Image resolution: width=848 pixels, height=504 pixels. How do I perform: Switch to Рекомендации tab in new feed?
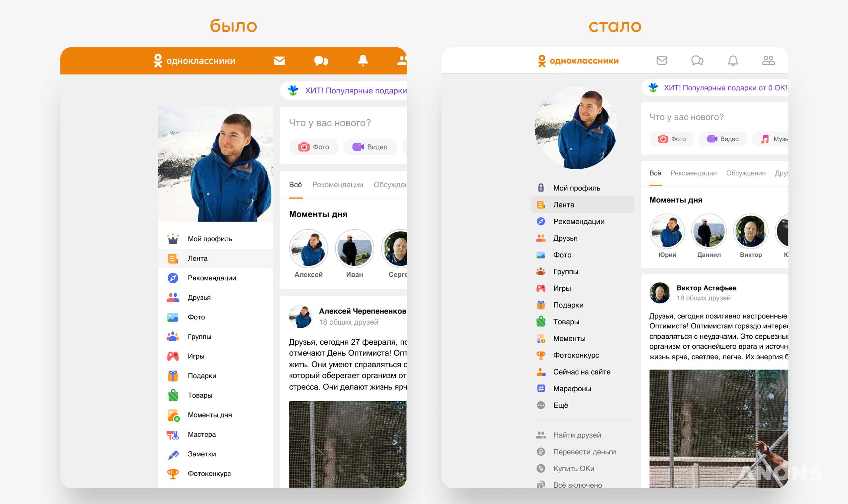[693, 173]
